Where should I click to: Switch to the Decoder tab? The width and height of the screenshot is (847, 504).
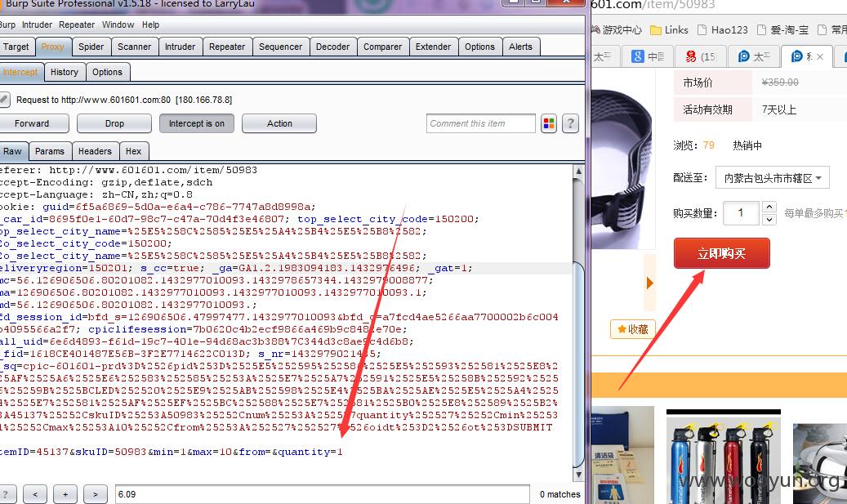coord(332,47)
